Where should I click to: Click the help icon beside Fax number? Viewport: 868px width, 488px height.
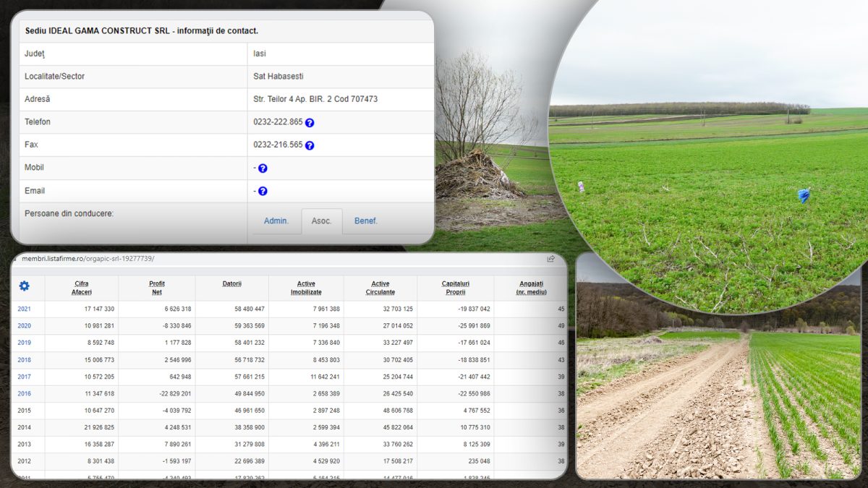[310, 145]
